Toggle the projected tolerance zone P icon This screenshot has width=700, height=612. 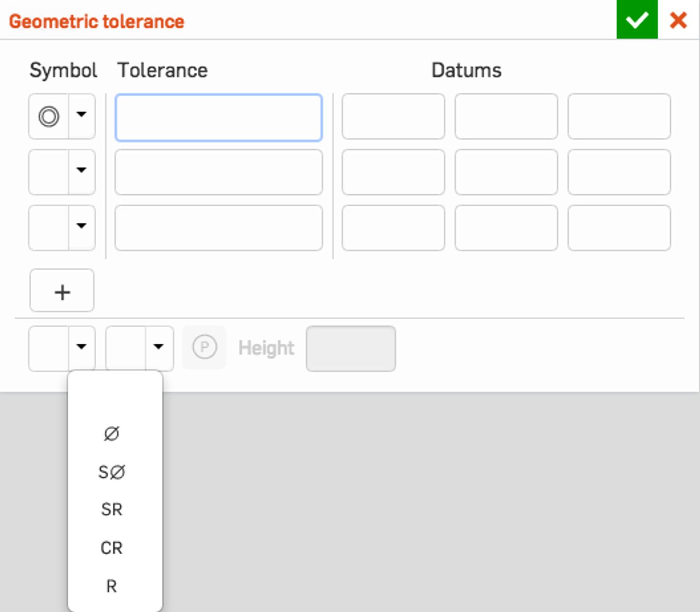(204, 348)
